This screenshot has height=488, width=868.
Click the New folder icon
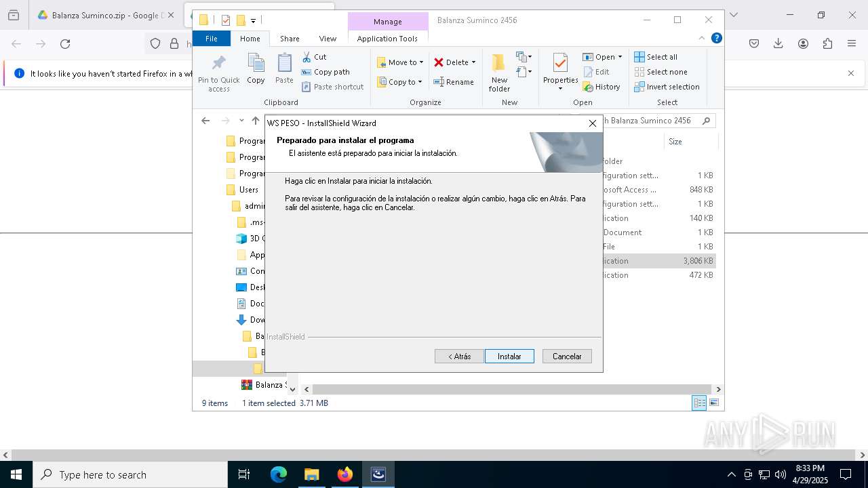(498, 63)
